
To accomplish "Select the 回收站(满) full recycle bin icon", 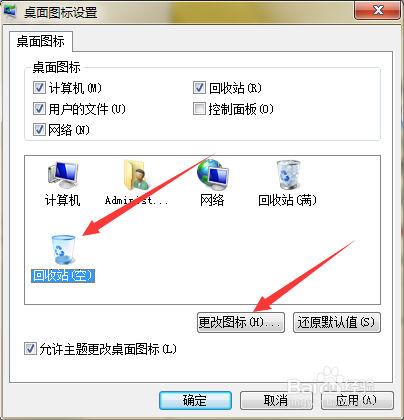I will click(x=288, y=175).
